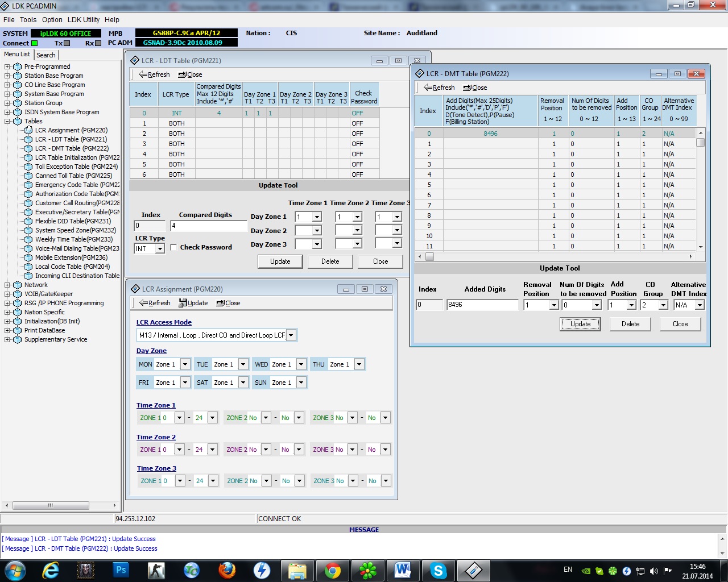Open the CO Group dropdown in DMT update tool

point(663,305)
